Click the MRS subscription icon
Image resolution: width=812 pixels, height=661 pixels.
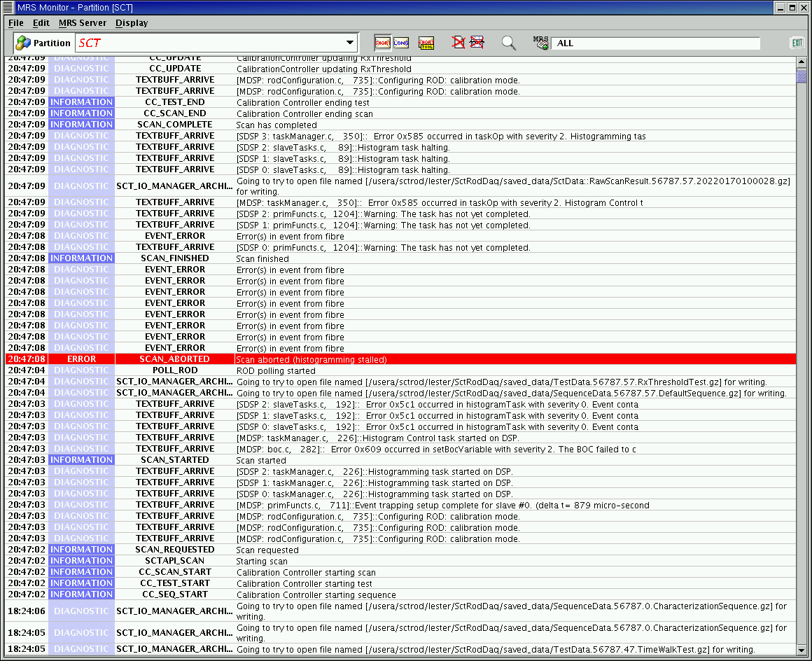[540, 43]
